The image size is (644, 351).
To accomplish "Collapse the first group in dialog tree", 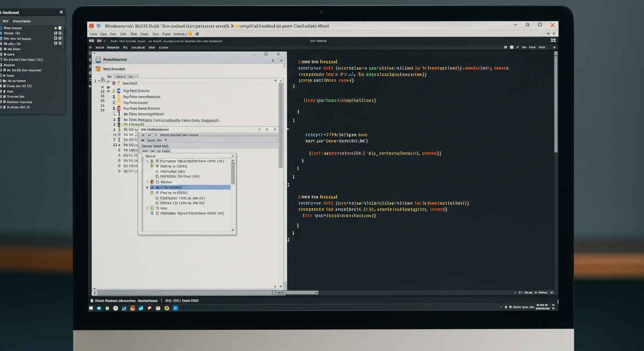I will [x=147, y=161].
